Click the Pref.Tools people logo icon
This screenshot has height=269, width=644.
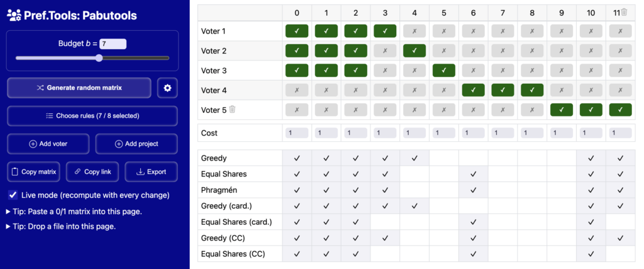tap(14, 16)
